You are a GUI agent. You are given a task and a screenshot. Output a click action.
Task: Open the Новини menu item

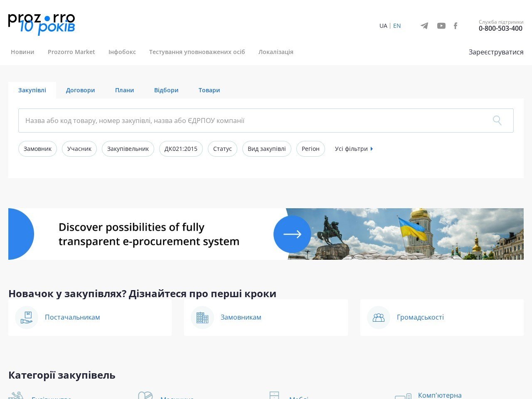[x=22, y=52]
